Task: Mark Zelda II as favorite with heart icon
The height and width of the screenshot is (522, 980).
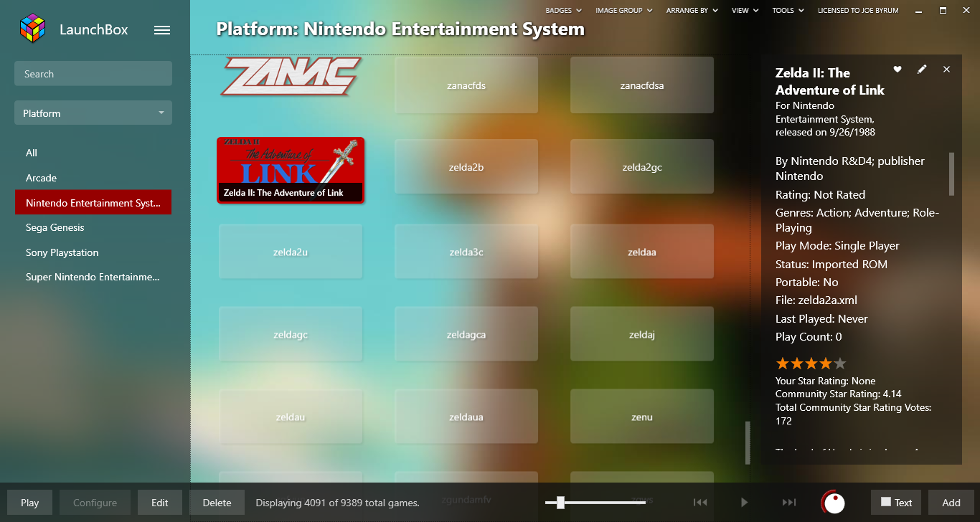Action: click(x=897, y=69)
